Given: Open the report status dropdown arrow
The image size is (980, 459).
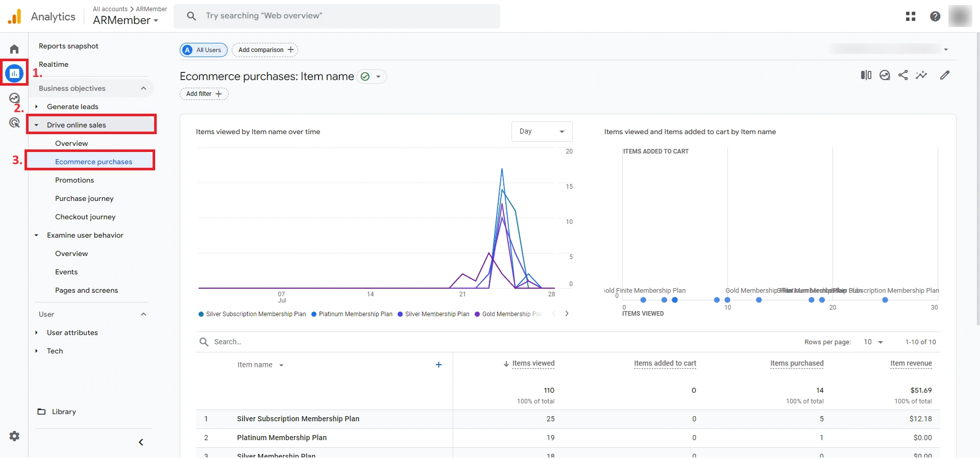Looking at the screenshot, I should click(378, 76).
